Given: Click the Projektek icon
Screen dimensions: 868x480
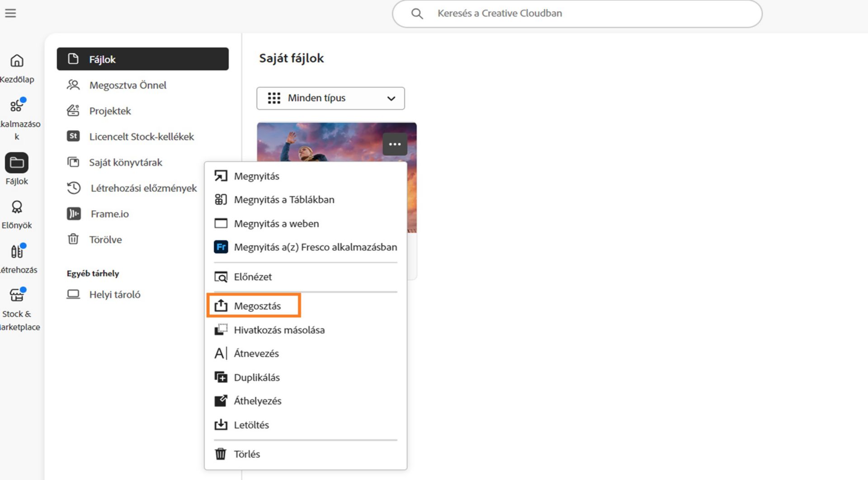Looking at the screenshot, I should click(73, 110).
